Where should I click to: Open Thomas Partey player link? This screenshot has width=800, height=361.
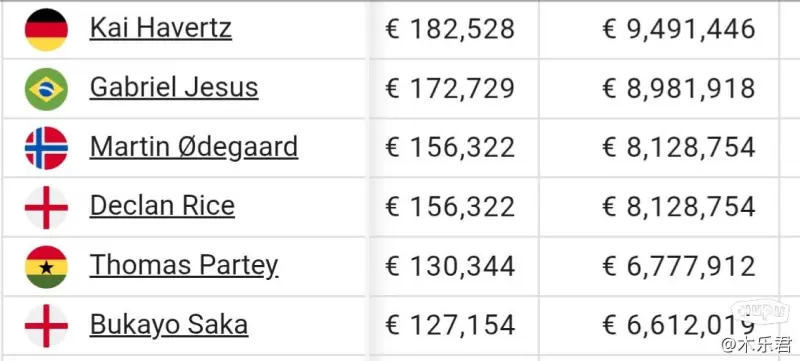[x=184, y=266]
